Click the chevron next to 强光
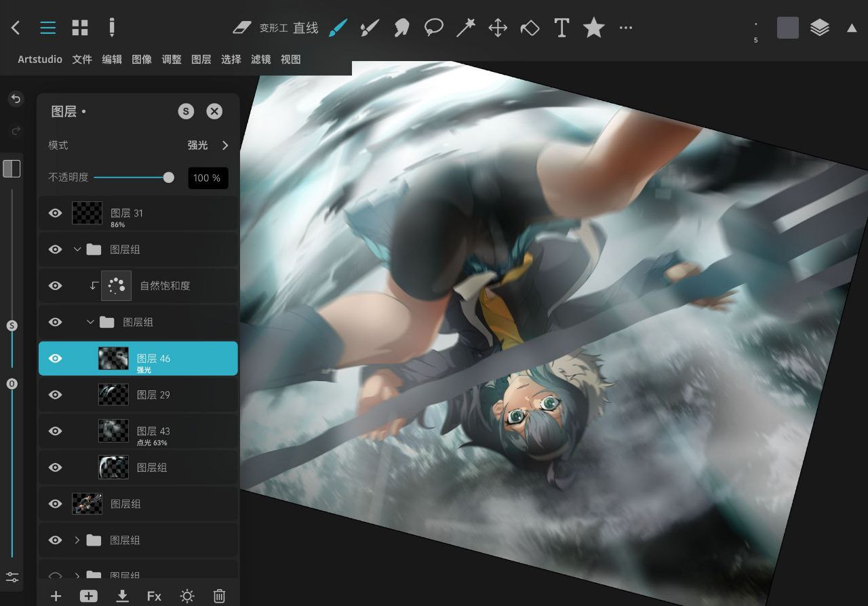Image resolution: width=868 pixels, height=606 pixels. click(225, 145)
